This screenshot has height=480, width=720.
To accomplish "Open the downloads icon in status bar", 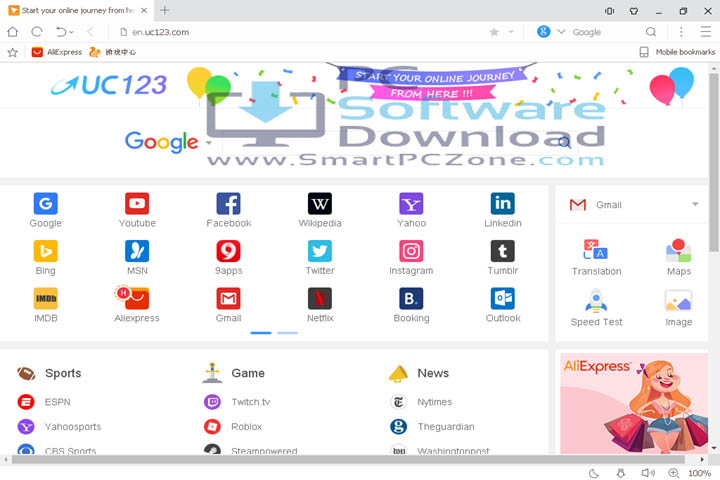I will 620,473.
